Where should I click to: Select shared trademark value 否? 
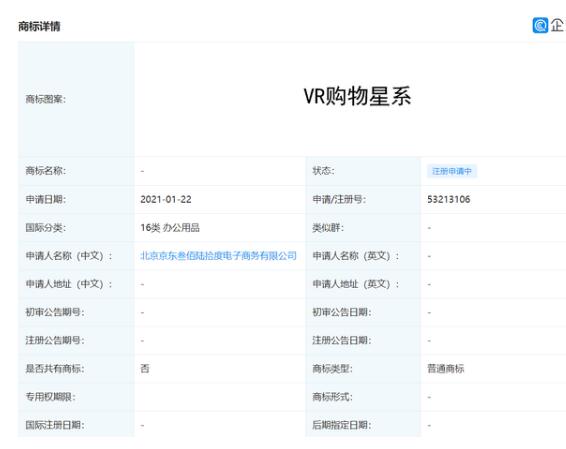click(x=145, y=369)
